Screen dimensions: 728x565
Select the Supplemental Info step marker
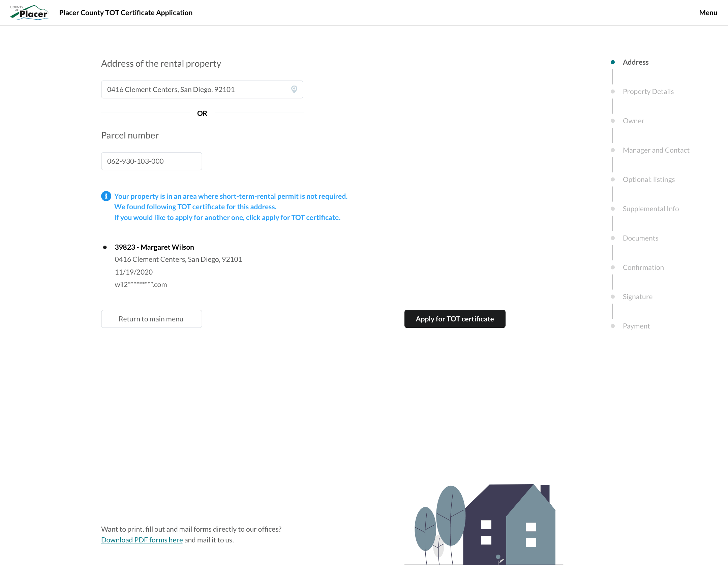tap(612, 209)
